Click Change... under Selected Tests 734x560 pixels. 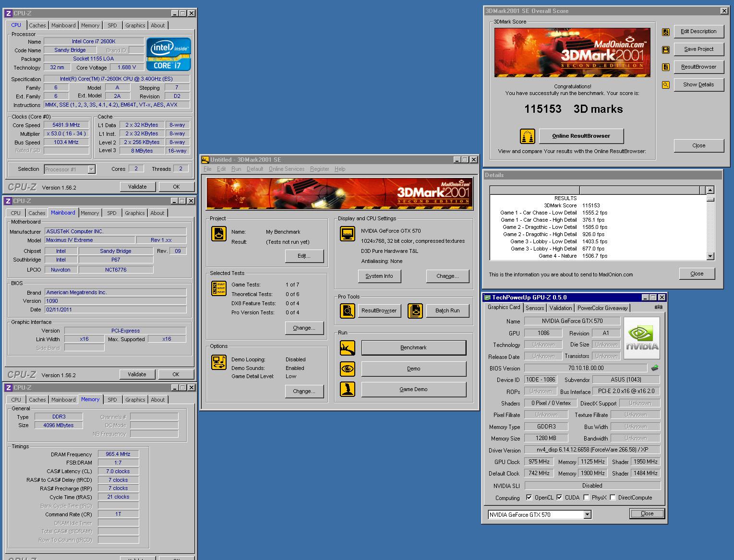[x=304, y=328]
